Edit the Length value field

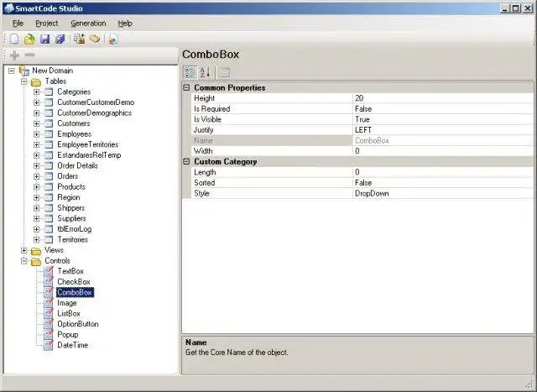click(443, 172)
